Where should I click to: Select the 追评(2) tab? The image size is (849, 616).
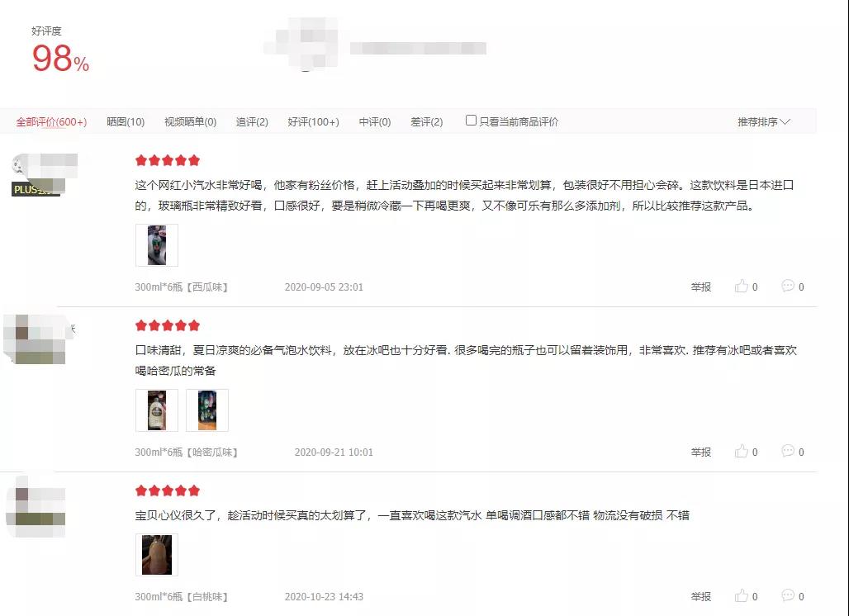point(252,121)
